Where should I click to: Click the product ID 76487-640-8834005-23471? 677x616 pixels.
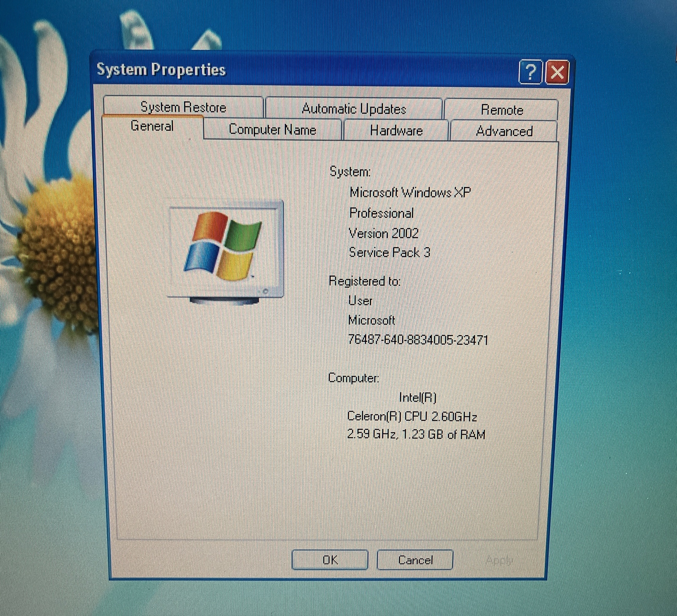click(x=418, y=340)
